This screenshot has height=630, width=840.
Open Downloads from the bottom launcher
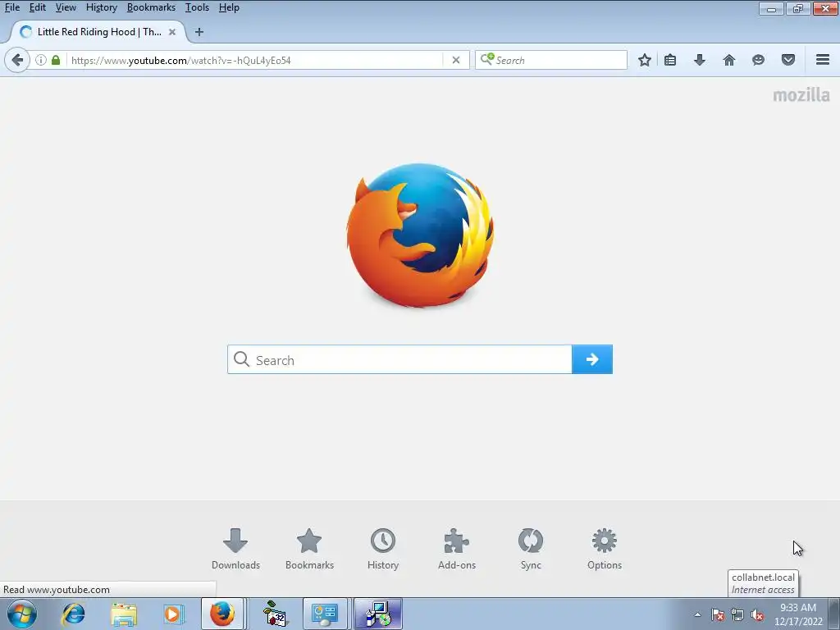(x=235, y=549)
